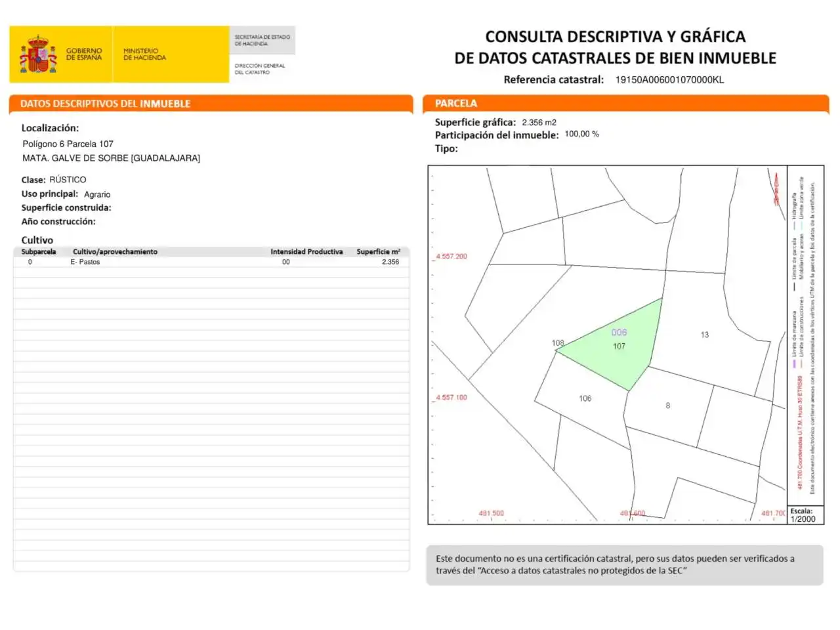Viewport: 840px width, 630px height.
Task: Click the '481.500' coordinate label
Action: (492, 513)
